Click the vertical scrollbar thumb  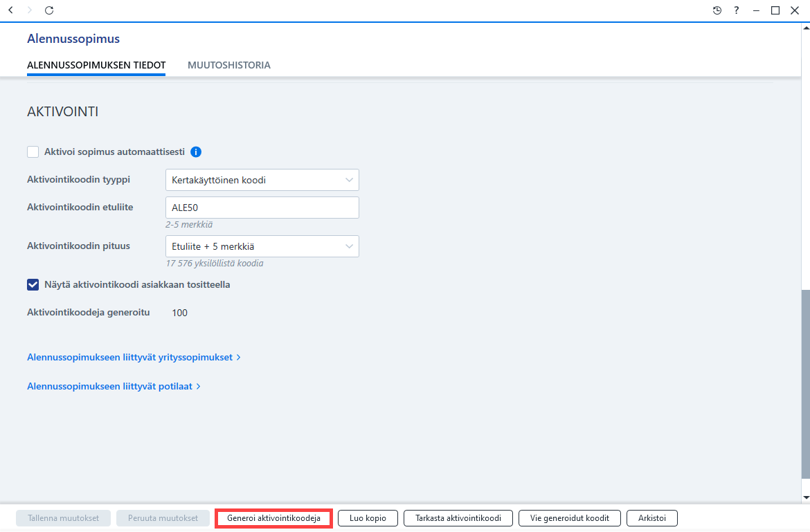[x=806, y=385]
